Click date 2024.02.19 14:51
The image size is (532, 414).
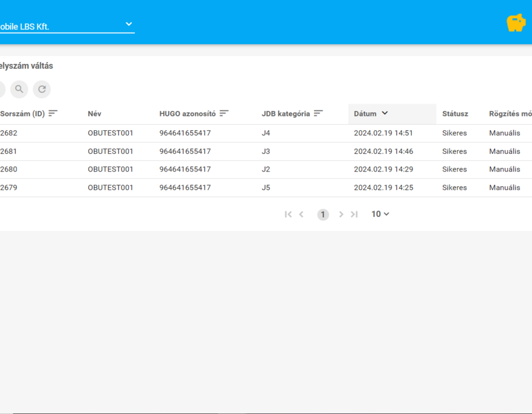pos(384,133)
